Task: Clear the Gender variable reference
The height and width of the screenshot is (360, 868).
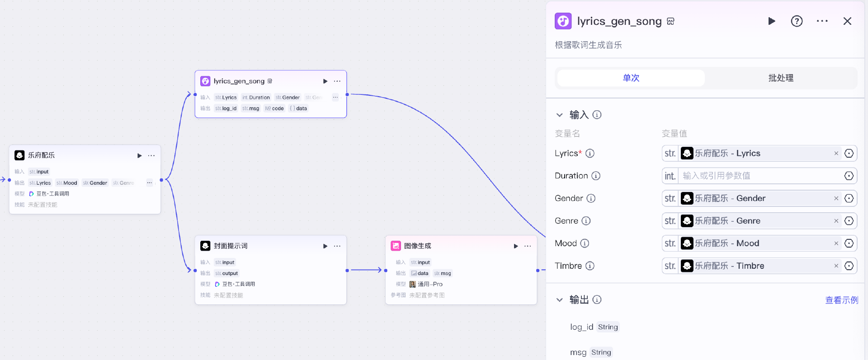Action: pyautogui.click(x=836, y=198)
